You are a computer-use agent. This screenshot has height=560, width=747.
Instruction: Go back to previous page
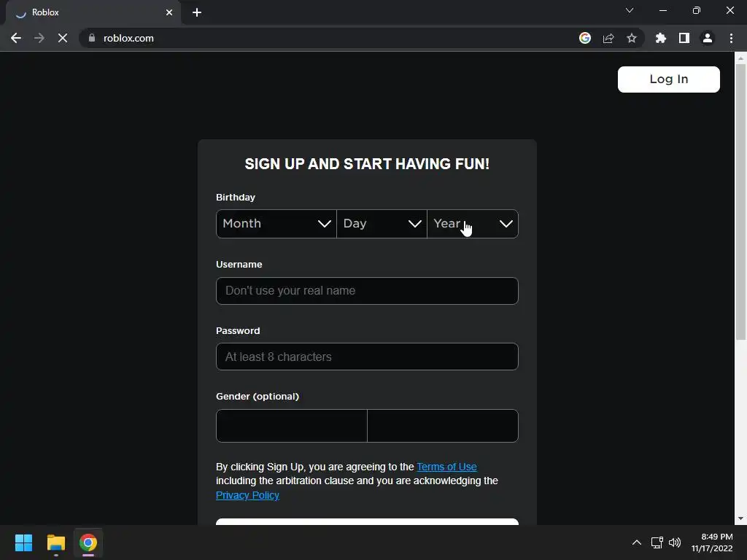[x=16, y=38]
